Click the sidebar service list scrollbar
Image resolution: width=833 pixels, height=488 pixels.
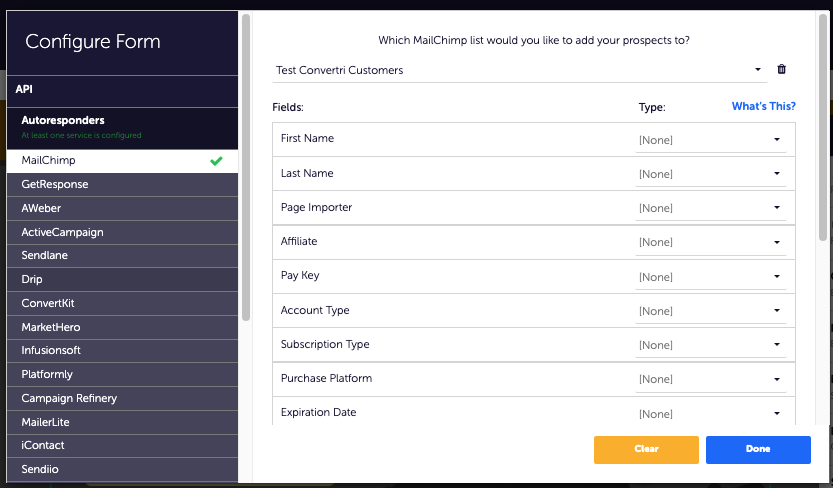click(x=245, y=168)
